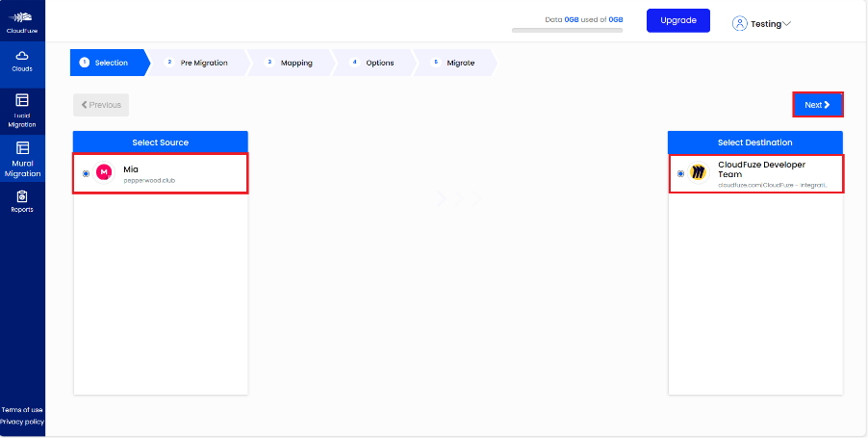Screen dimensions: 868x438
Task: Click the CloudFuze logo
Action: click(22, 22)
